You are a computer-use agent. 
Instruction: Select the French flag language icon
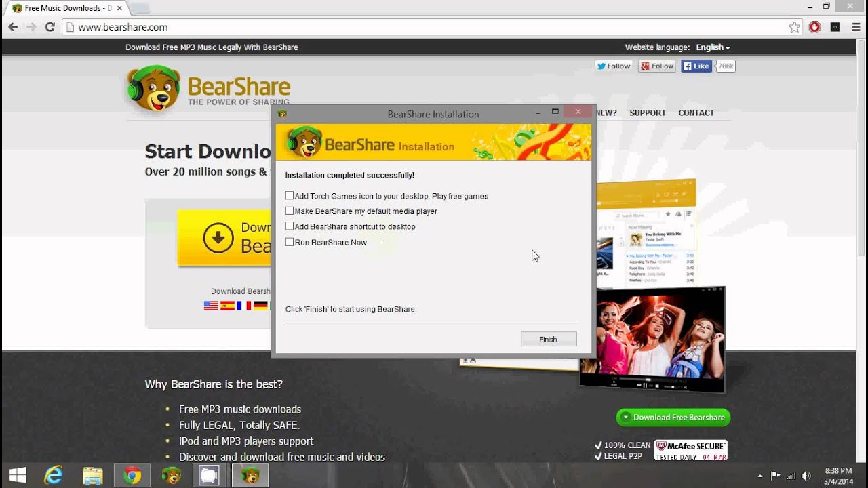[244, 306]
